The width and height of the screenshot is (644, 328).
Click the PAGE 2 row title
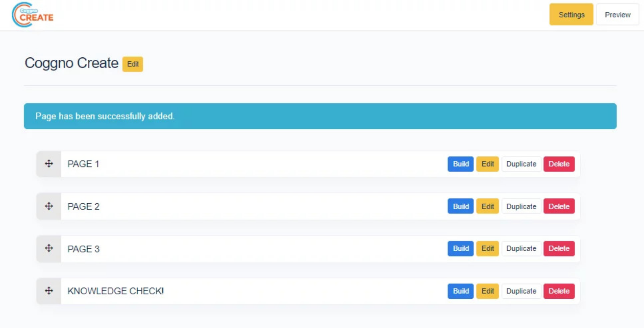83,206
